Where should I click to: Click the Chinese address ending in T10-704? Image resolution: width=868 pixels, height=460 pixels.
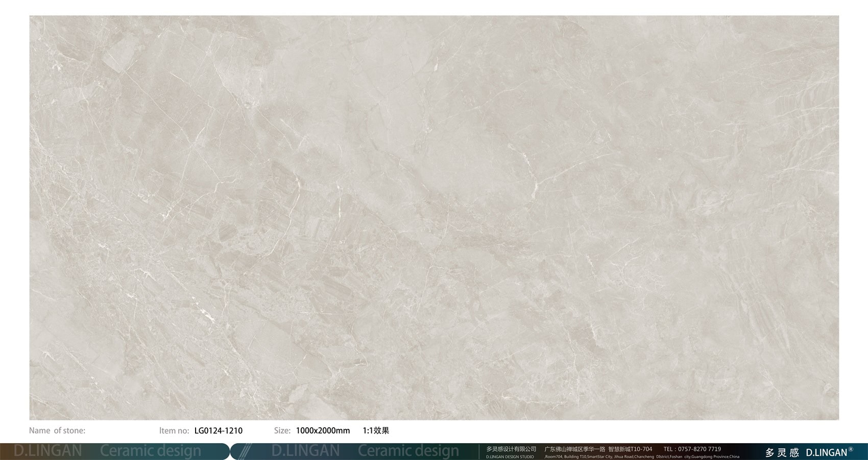pos(598,449)
